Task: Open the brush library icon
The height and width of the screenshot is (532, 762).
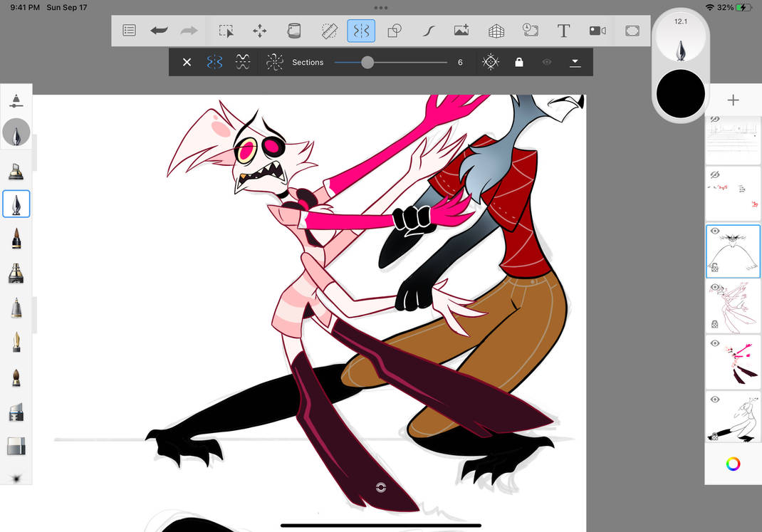Action: [16, 100]
